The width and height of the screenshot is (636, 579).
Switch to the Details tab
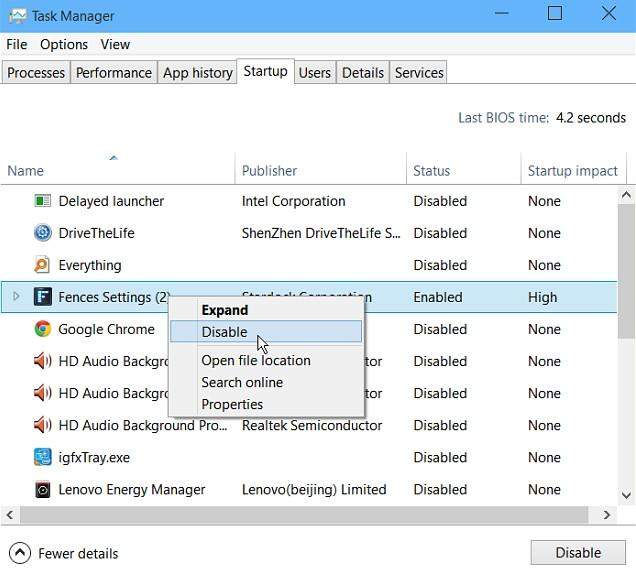pos(363,73)
